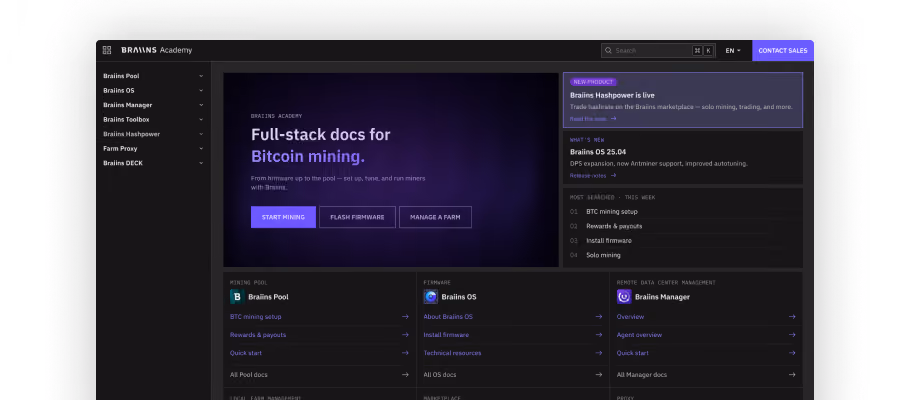Click arrow beside All OS docs

pos(599,375)
